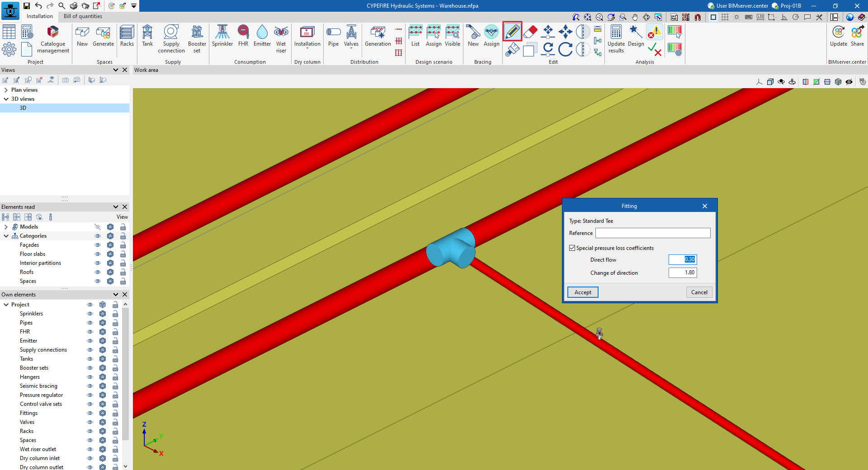Click the Save icon in title bar
Screen dimensions: 868x470
click(x=27, y=5)
